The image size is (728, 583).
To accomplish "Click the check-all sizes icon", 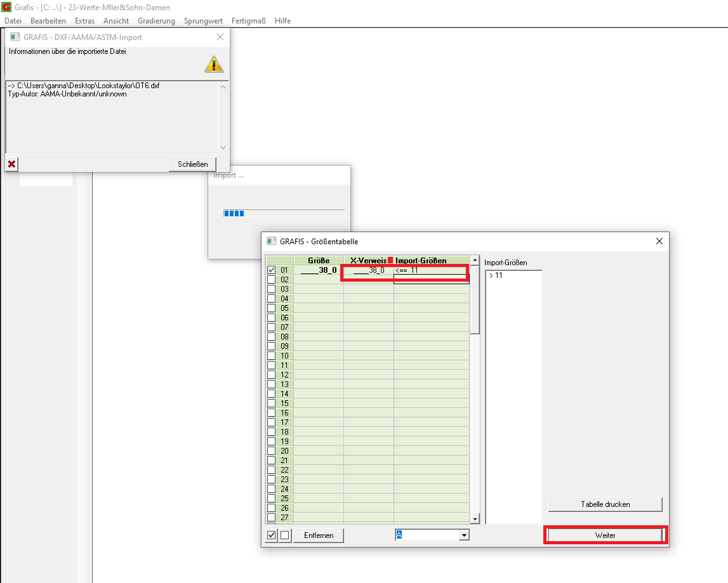I will [x=272, y=535].
